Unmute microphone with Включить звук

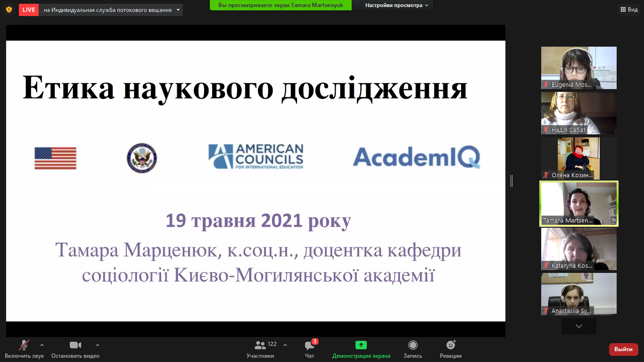coord(24,349)
